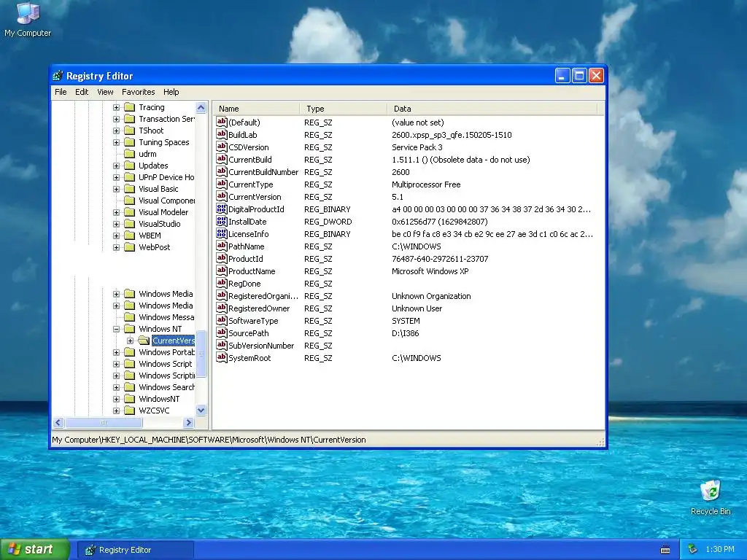
Task: Select the SubVersionNumber value name
Action: point(261,345)
